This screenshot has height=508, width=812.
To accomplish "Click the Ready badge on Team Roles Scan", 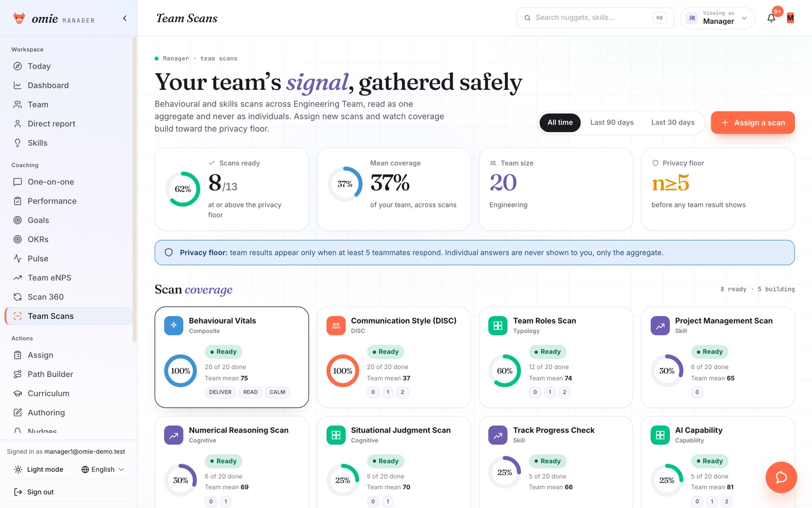I will 547,352.
